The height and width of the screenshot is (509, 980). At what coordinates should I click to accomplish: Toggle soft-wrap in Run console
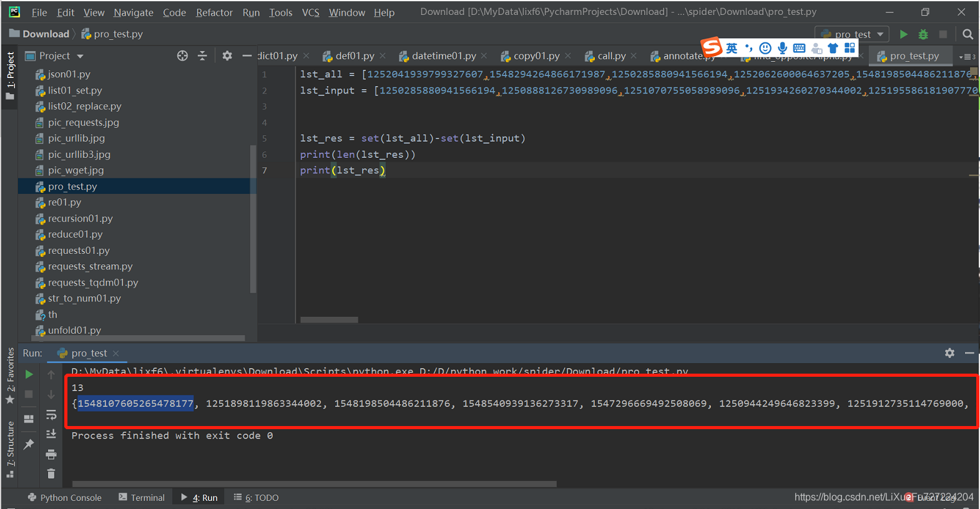(x=51, y=415)
